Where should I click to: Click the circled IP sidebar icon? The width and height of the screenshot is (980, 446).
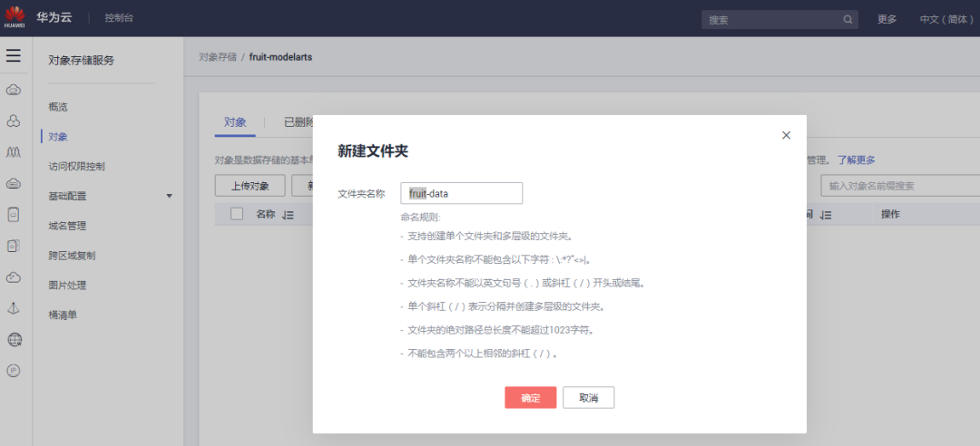[x=14, y=371]
